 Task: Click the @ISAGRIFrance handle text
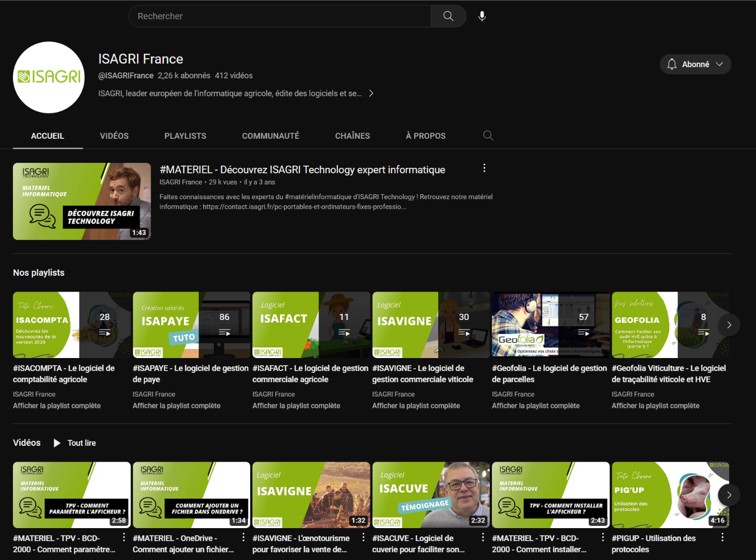(126, 76)
